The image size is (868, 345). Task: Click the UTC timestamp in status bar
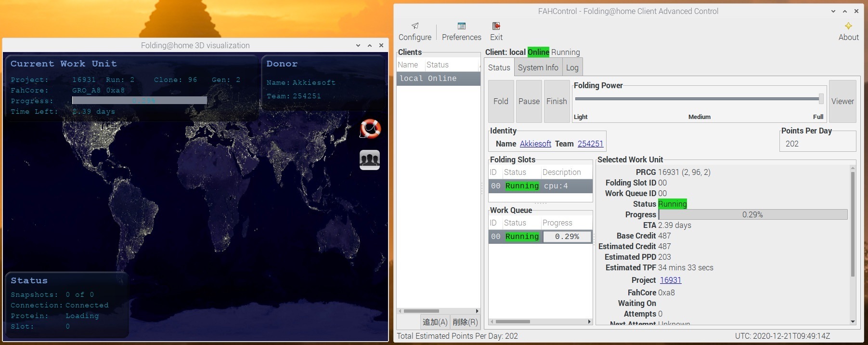(x=782, y=336)
